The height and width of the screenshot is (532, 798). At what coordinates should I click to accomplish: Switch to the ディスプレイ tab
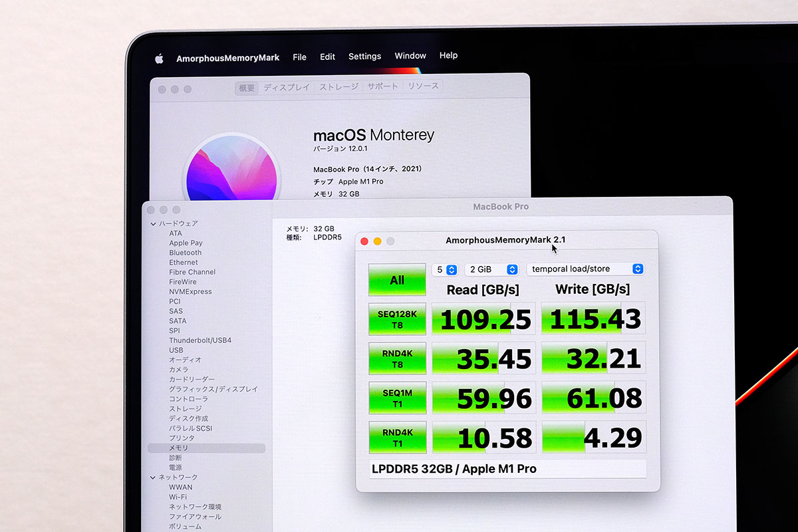tap(287, 87)
